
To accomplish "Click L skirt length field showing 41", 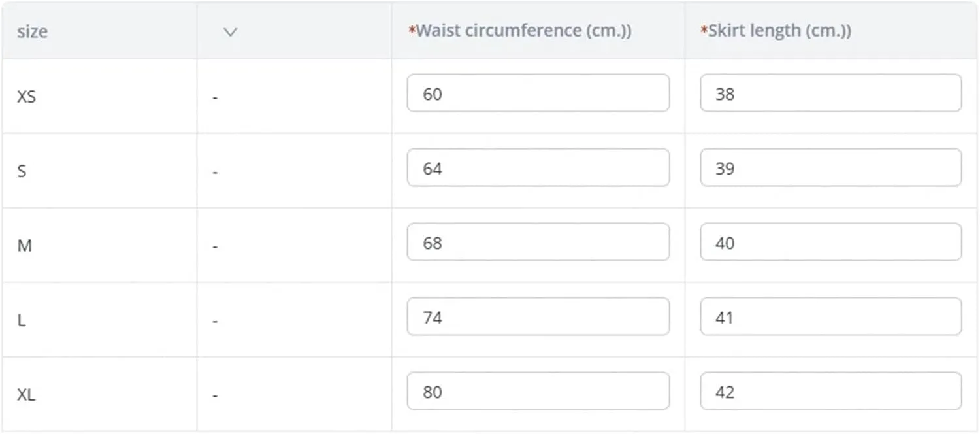I will point(831,317).
